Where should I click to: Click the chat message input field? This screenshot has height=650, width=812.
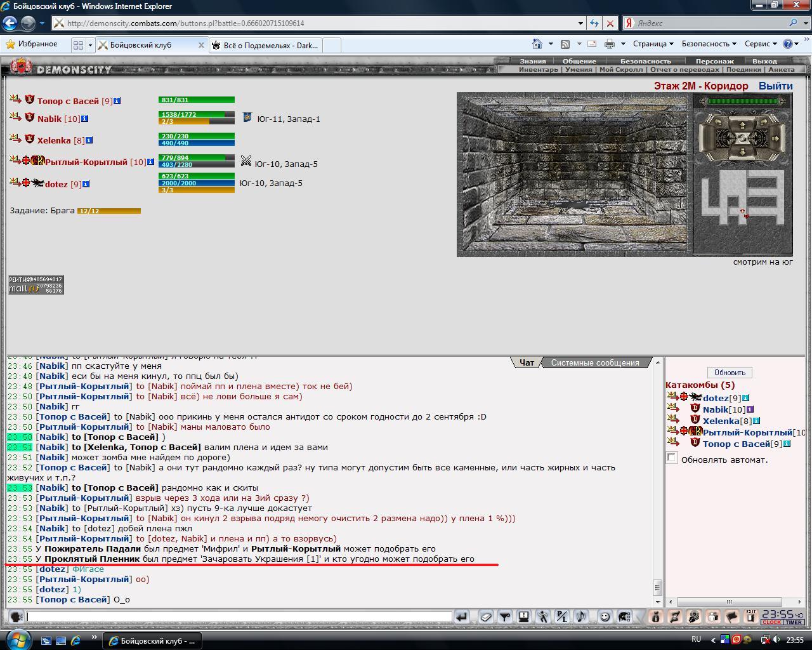[x=239, y=616]
